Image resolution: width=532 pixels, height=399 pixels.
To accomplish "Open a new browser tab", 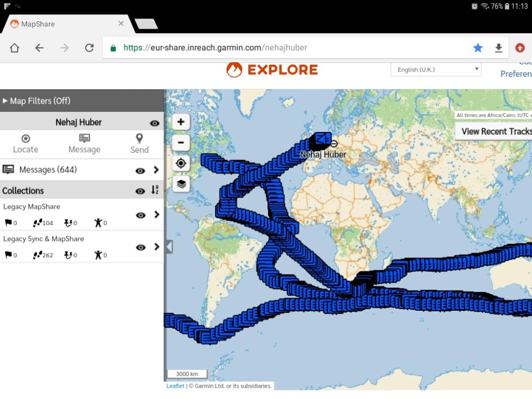I will click(146, 24).
